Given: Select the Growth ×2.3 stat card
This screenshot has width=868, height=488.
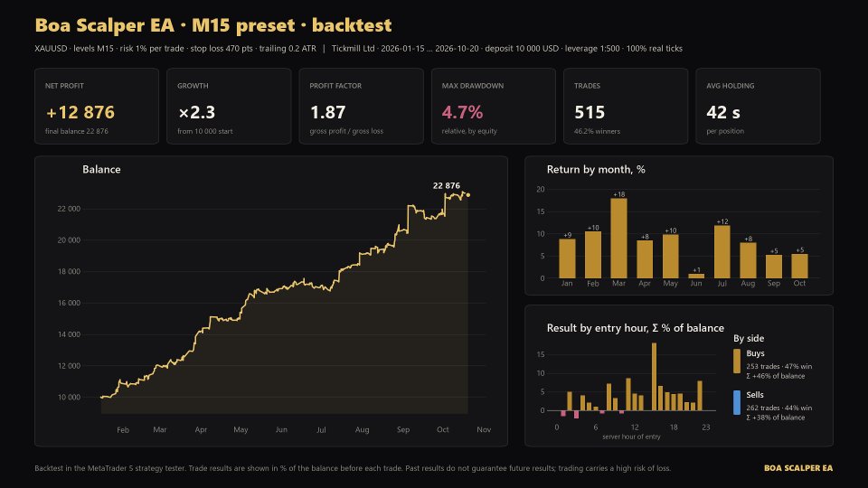Looking at the screenshot, I should pos(229,107).
